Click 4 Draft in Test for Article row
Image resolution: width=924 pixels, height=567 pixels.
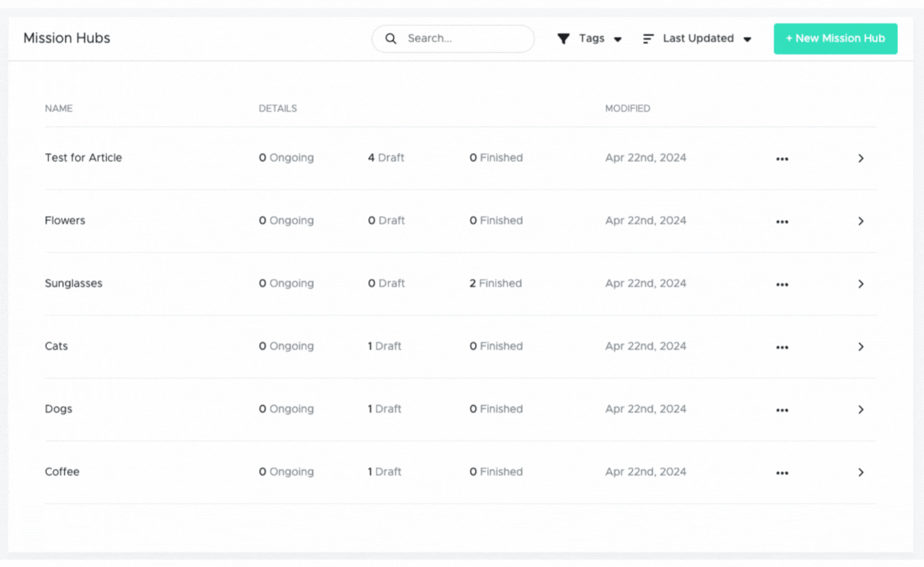(386, 157)
